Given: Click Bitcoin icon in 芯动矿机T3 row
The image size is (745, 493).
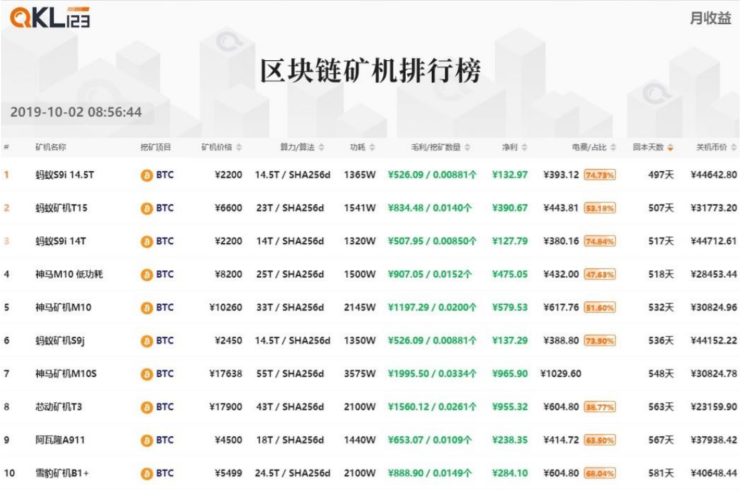Looking at the screenshot, I should click(146, 408).
